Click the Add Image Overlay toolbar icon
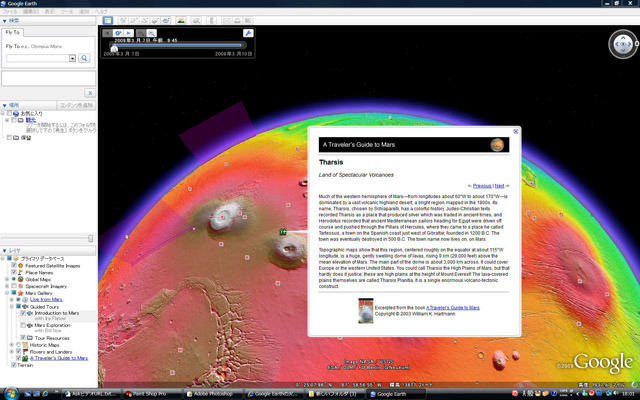This screenshot has width=640, height=400. 155,20
